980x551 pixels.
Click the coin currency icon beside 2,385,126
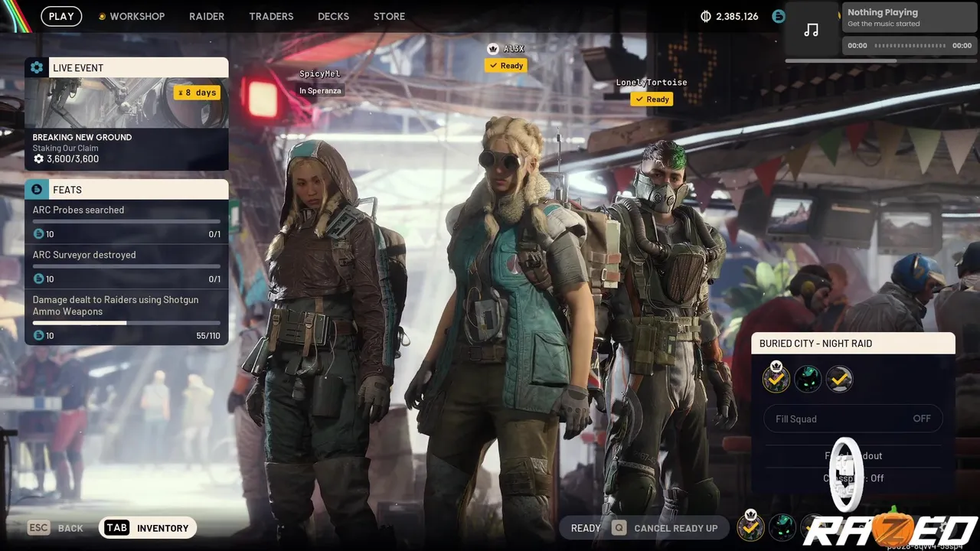click(706, 16)
